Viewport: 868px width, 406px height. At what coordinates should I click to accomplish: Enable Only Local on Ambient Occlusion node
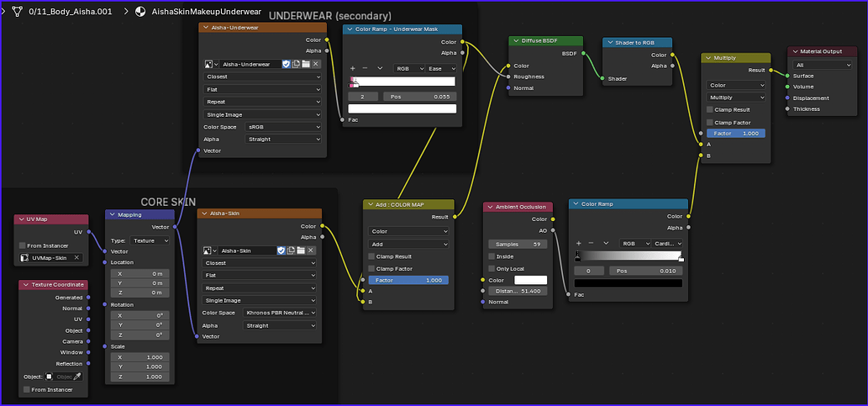click(x=492, y=269)
